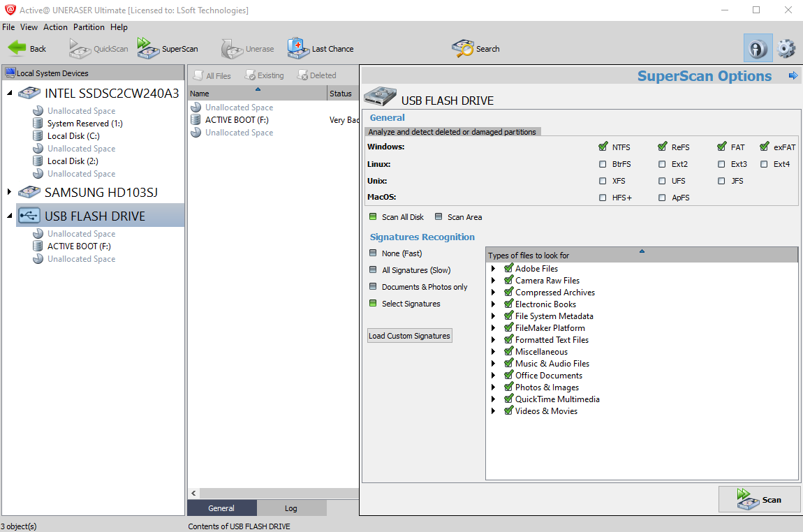Sort by the Status column header
Screen dimensions: 803x532
coord(343,93)
